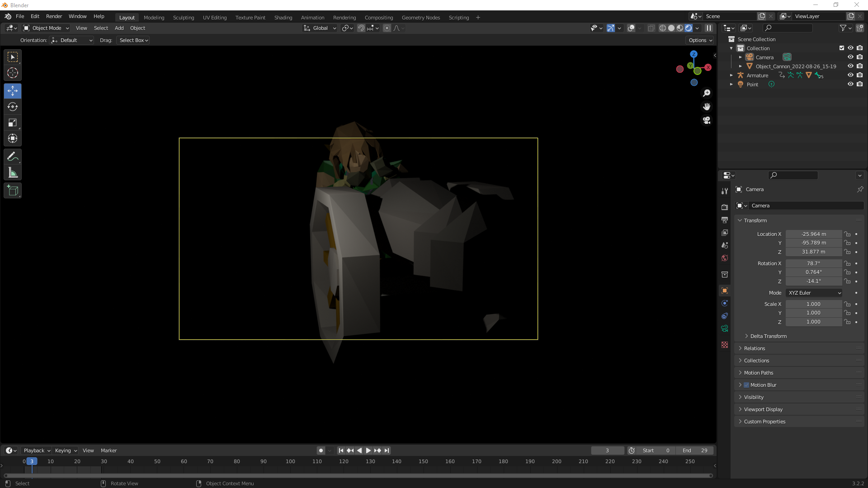Select the Annotate tool icon
The height and width of the screenshot is (488, 868).
tap(13, 156)
